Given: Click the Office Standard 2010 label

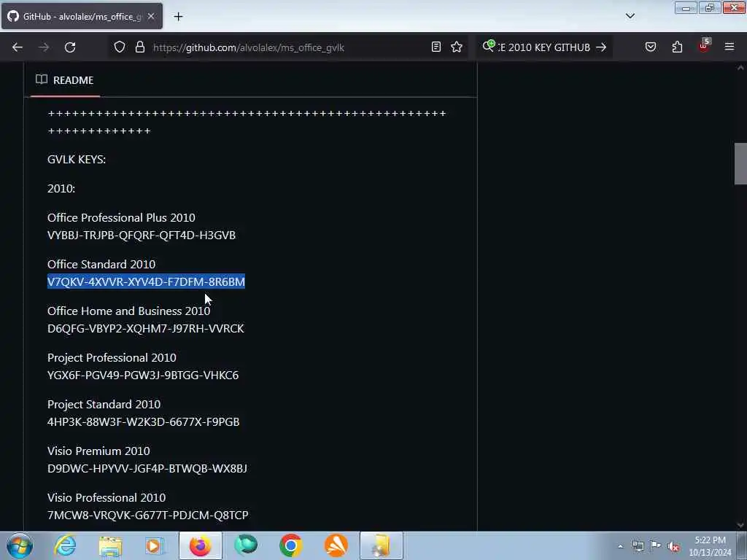Looking at the screenshot, I should coord(101,264).
